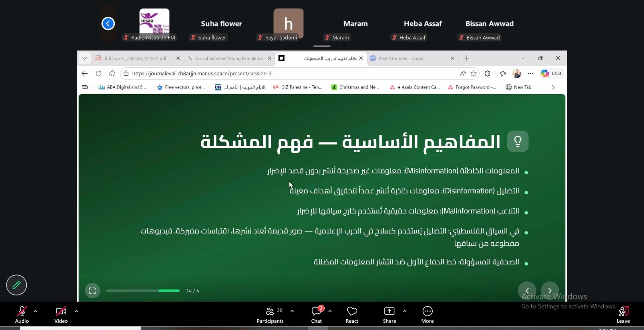Viewport: 644px width, 330px height.
Task: Go to browser home page
Action: [x=112, y=73]
